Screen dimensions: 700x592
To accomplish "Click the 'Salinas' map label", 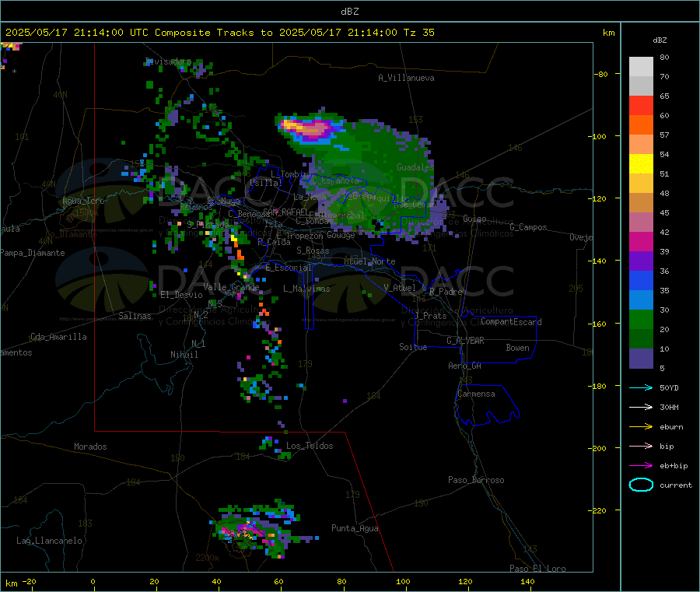I will pyautogui.click(x=135, y=316).
